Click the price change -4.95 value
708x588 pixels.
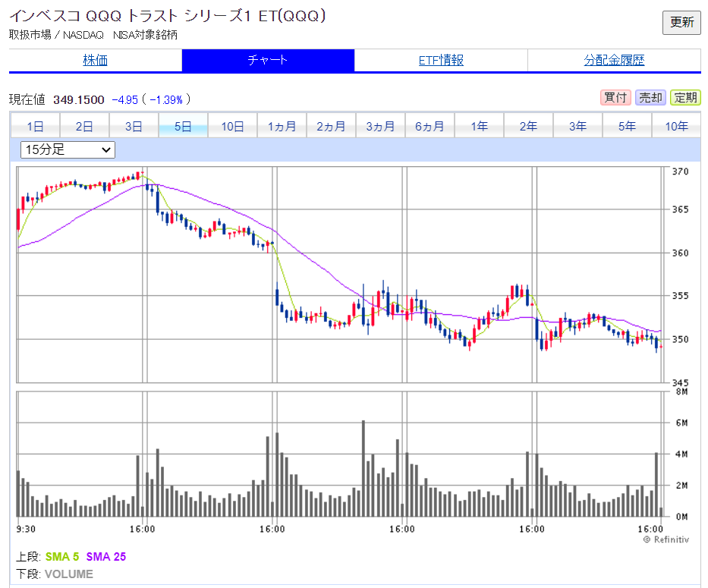point(124,99)
